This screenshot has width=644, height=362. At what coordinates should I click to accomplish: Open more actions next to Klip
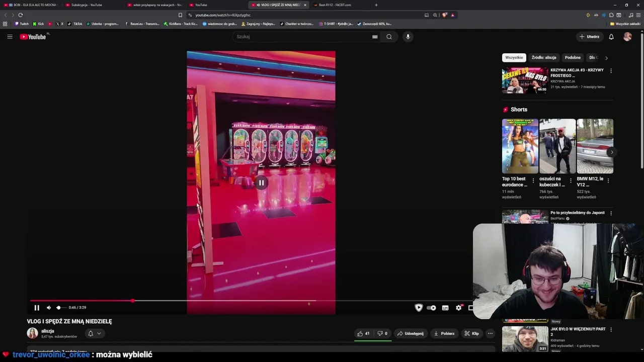tap(490, 333)
